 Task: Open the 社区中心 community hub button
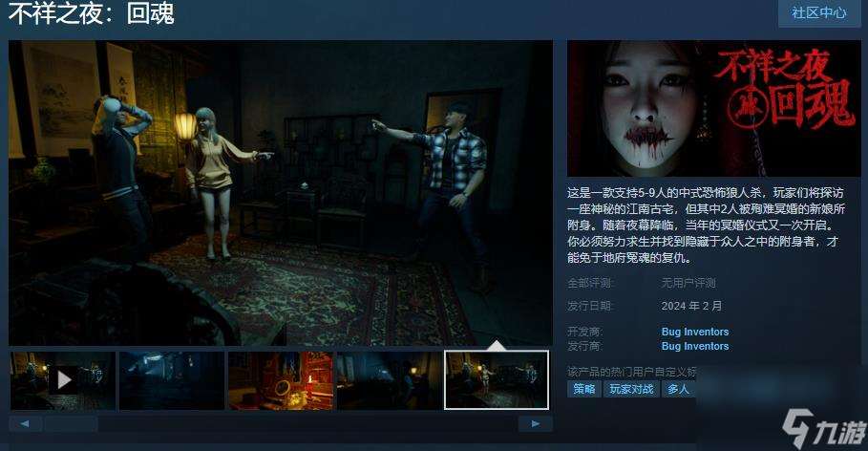pos(819,12)
